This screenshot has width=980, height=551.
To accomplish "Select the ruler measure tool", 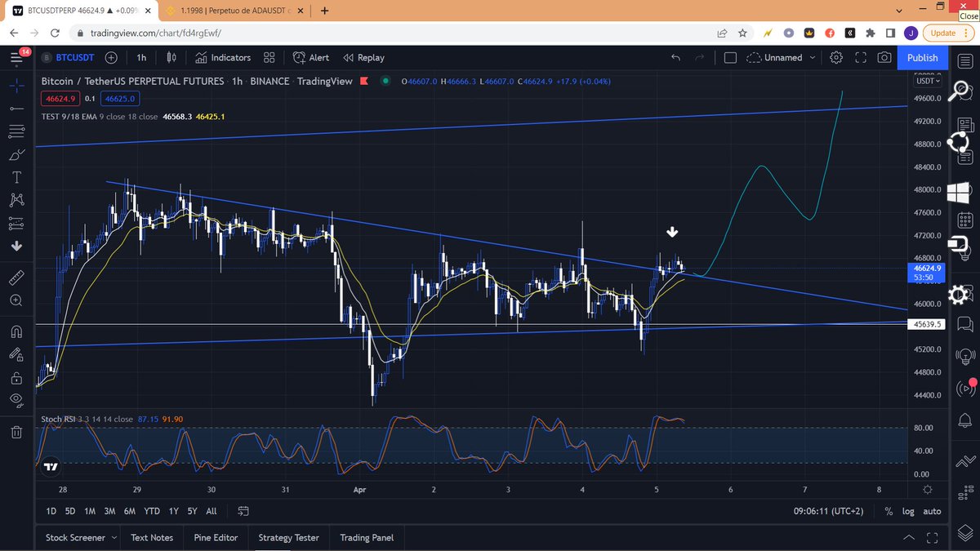I will 16,278.
